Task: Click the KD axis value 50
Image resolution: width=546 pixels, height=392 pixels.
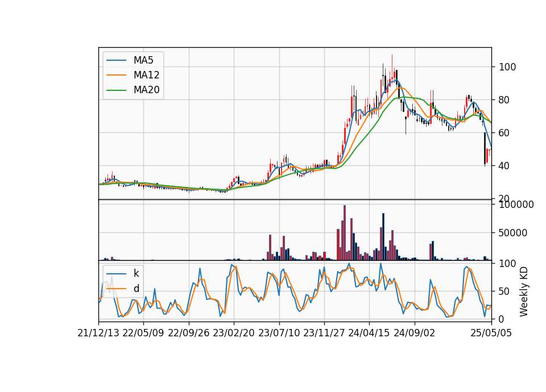Action: 504,291
